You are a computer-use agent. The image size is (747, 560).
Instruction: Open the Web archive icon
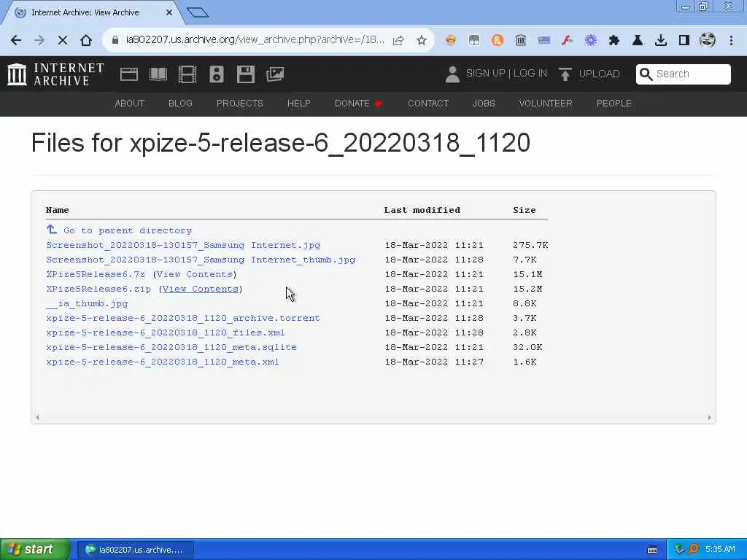[x=128, y=74]
